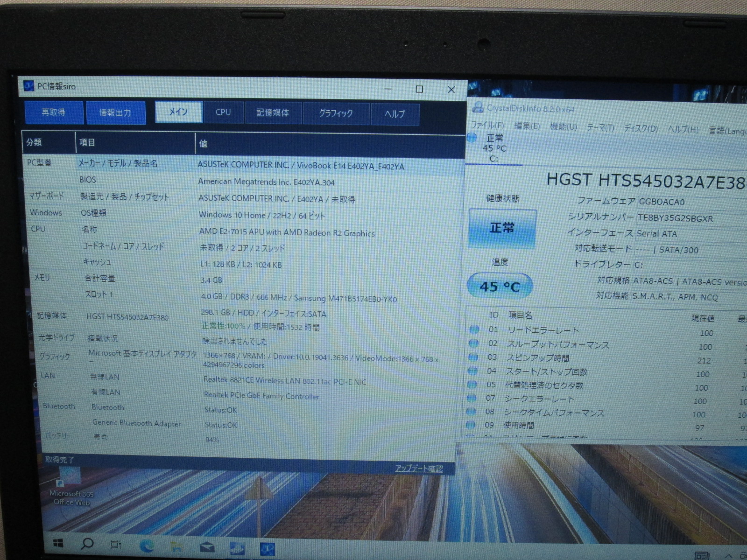Click the 再取得 button
Image resolution: width=747 pixels, height=560 pixels.
(54, 112)
